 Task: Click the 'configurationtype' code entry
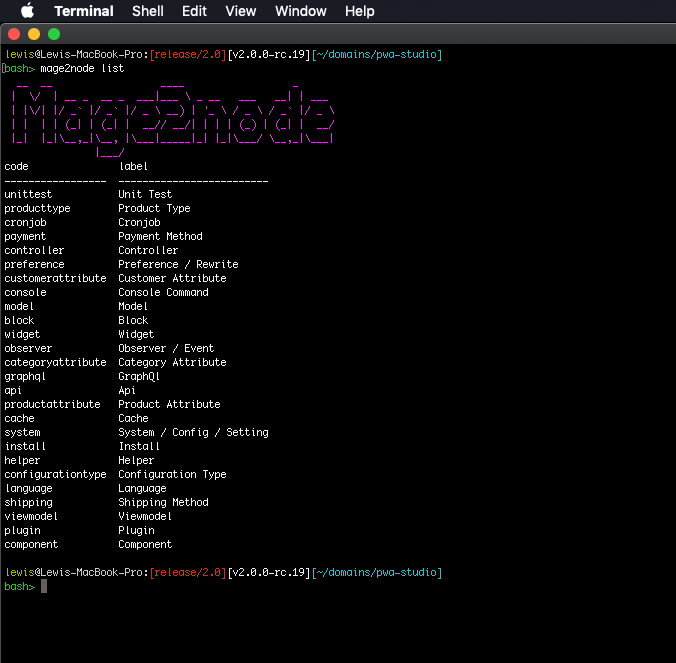point(56,475)
